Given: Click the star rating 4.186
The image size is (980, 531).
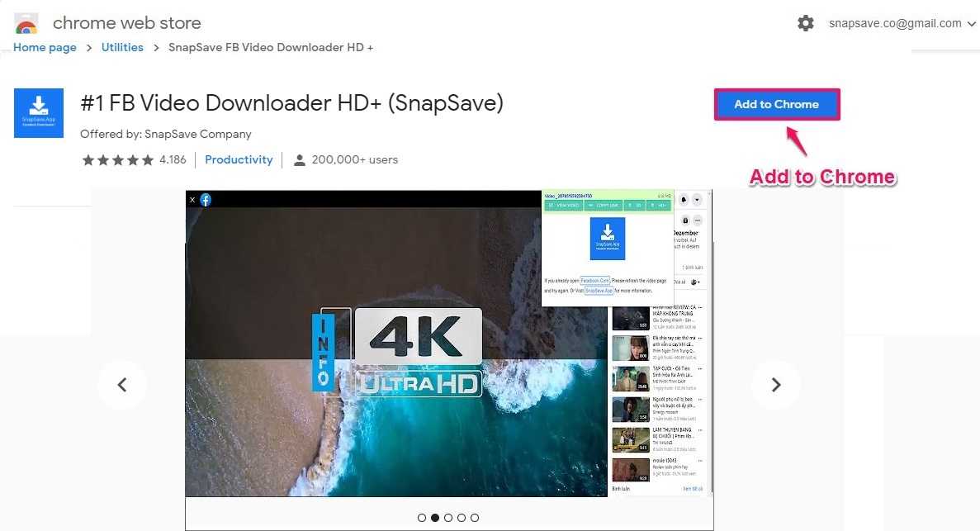Looking at the screenshot, I should pos(134,159).
